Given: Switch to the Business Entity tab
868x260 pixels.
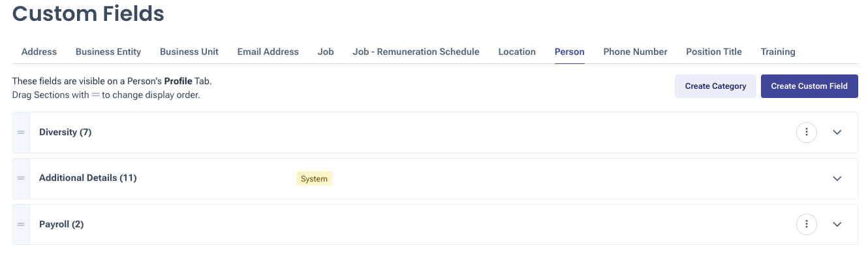Looking at the screenshot, I should point(108,52).
